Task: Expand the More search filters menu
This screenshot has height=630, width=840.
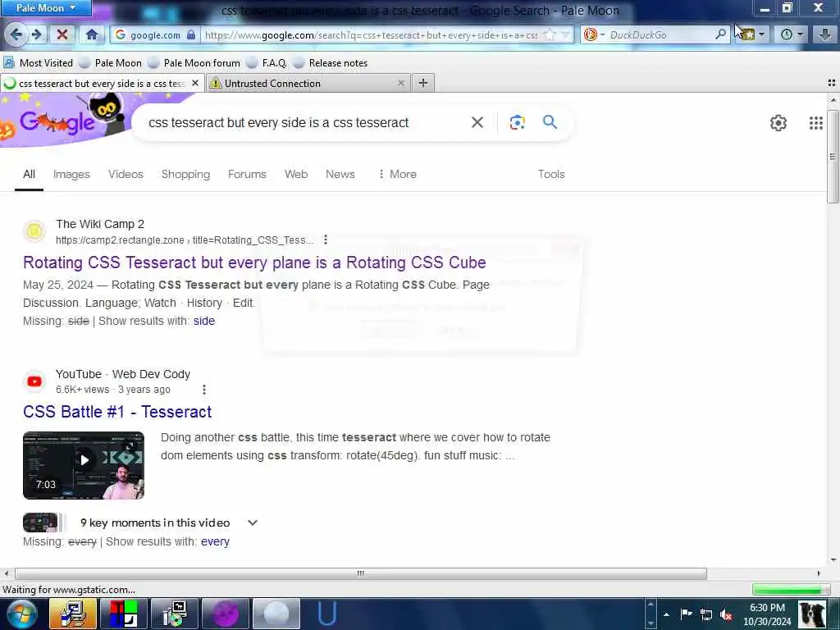Action: pyautogui.click(x=397, y=174)
